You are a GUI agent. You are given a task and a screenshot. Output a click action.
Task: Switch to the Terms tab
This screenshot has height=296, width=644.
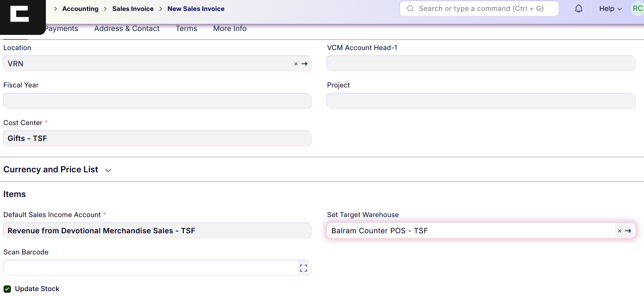(186, 29)
